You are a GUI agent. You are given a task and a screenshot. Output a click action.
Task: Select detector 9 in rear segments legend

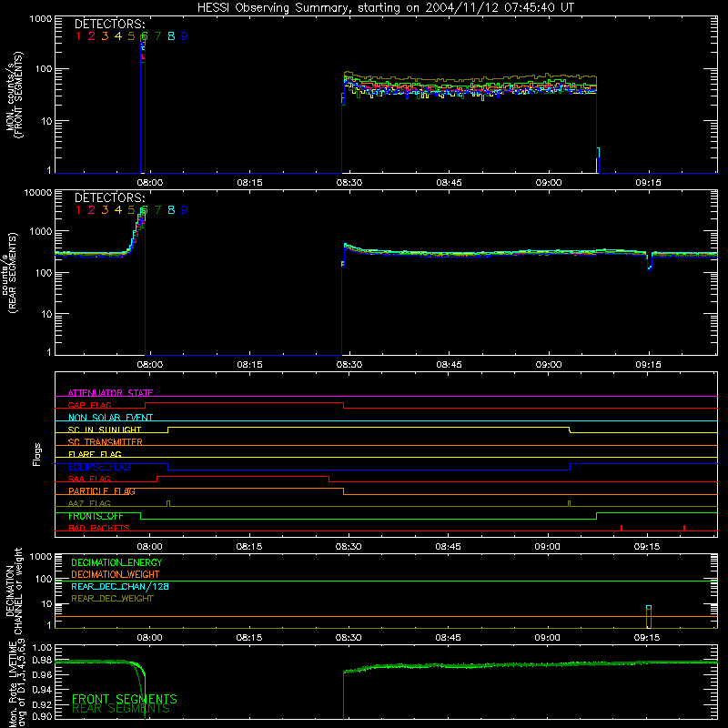pos(185,210)
